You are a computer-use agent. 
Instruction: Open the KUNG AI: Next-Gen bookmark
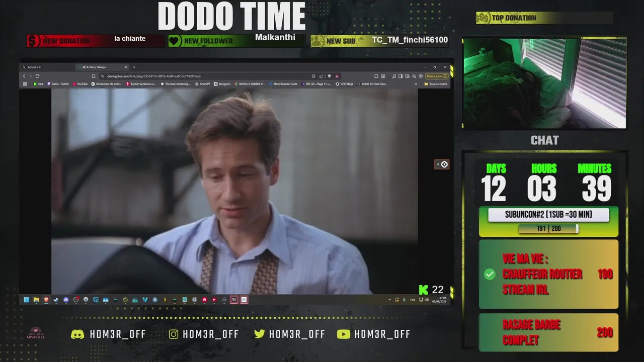[x=372, y=84]
